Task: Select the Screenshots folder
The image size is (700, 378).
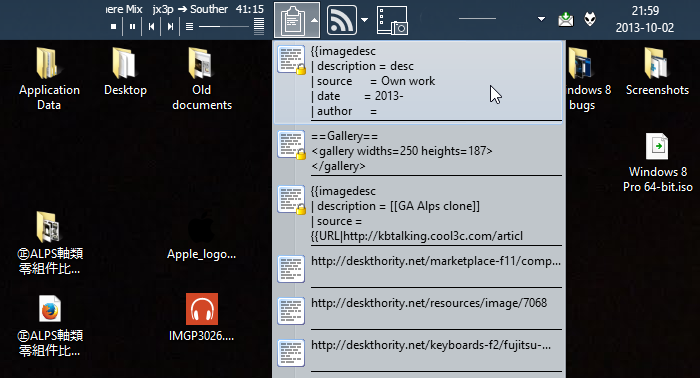Action: click(657, 72)
